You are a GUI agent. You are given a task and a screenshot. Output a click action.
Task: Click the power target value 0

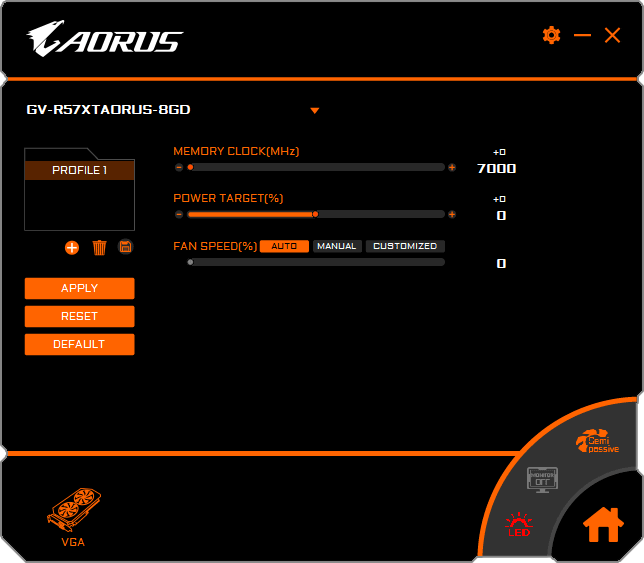click(x=501, y=216)
